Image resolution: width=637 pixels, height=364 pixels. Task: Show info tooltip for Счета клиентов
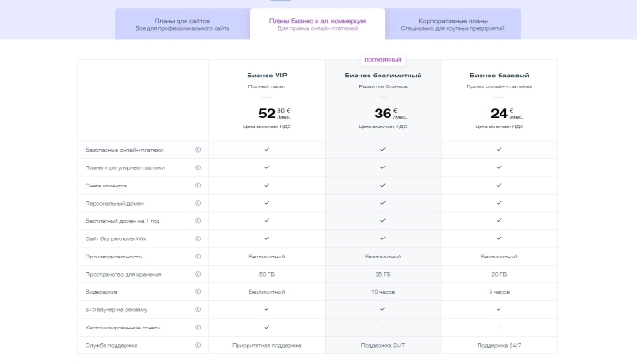pos(197,186)
